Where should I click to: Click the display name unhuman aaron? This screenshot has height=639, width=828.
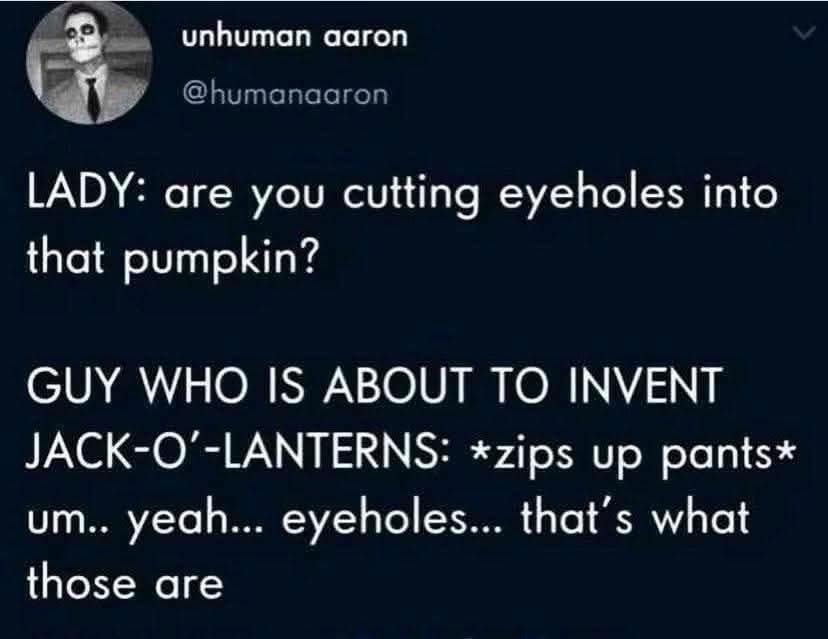(293, 38)
